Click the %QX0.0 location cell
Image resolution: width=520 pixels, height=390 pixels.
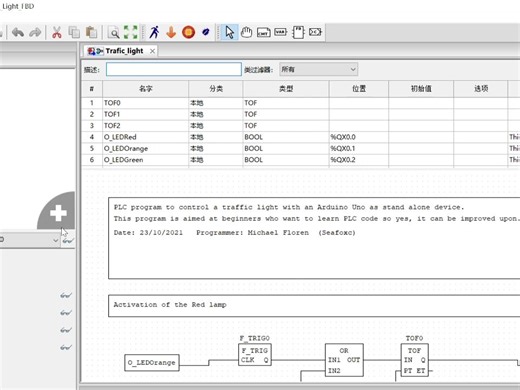[x=359, y=137]
